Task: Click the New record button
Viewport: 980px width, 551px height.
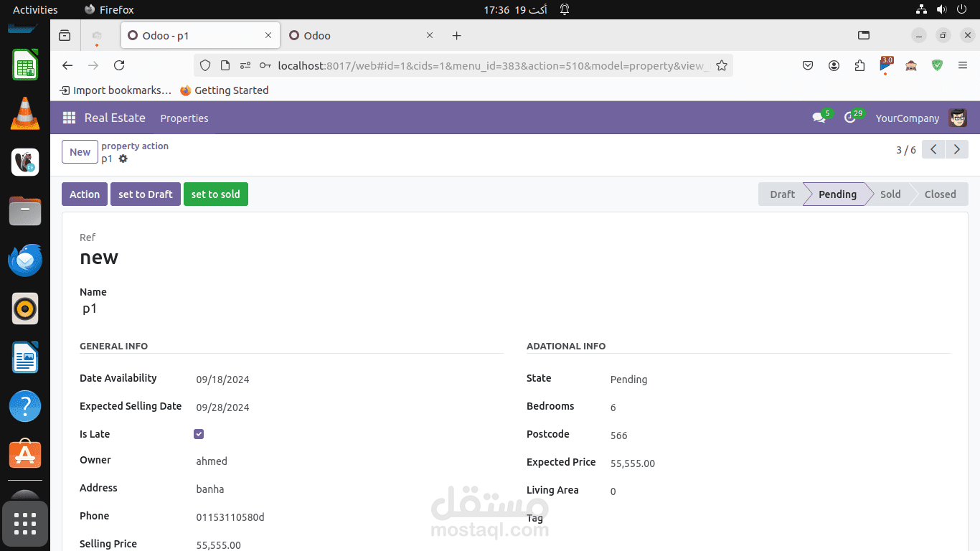Action: click(x=80, y=152)
